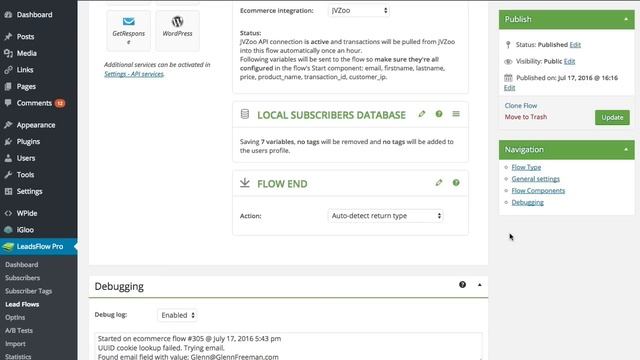Click Edit next to Visibility Public
640x360 pixels.
(569, 61)
